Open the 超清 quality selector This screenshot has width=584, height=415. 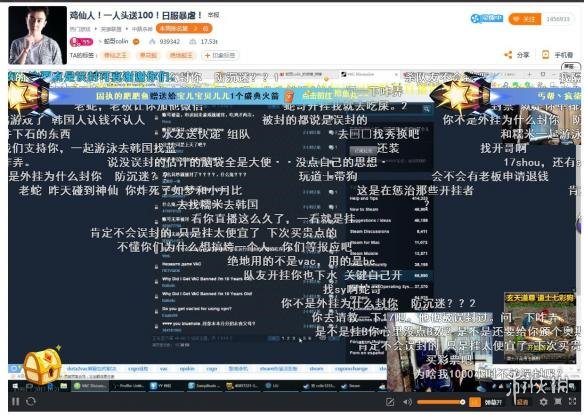pos(522,402)
